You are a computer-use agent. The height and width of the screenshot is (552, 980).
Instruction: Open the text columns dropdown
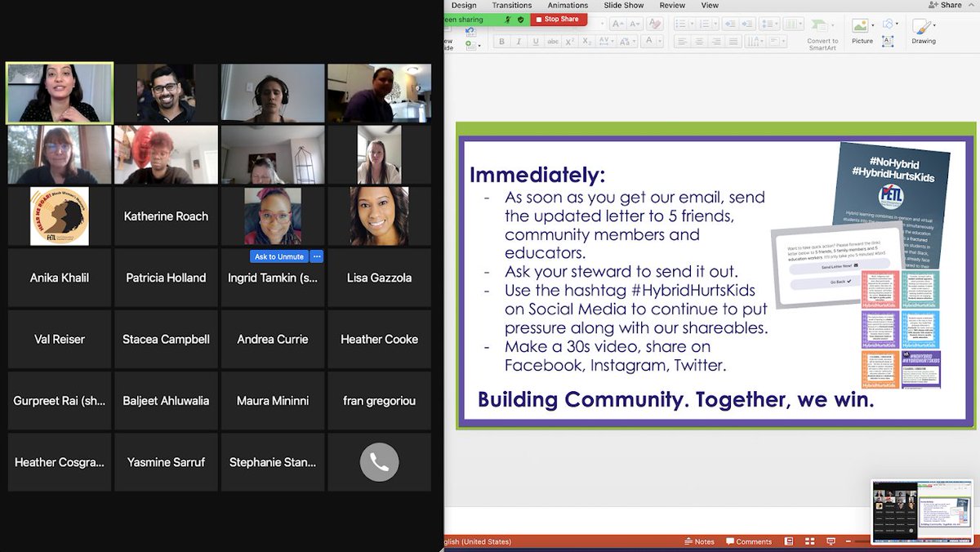coord(793,24)
